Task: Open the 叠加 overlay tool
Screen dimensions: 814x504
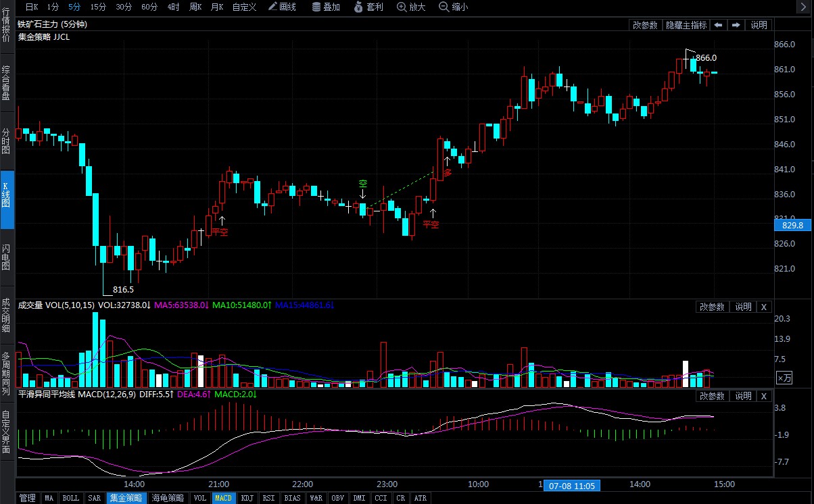Action: pyautogui.click(x=326, y=7)
